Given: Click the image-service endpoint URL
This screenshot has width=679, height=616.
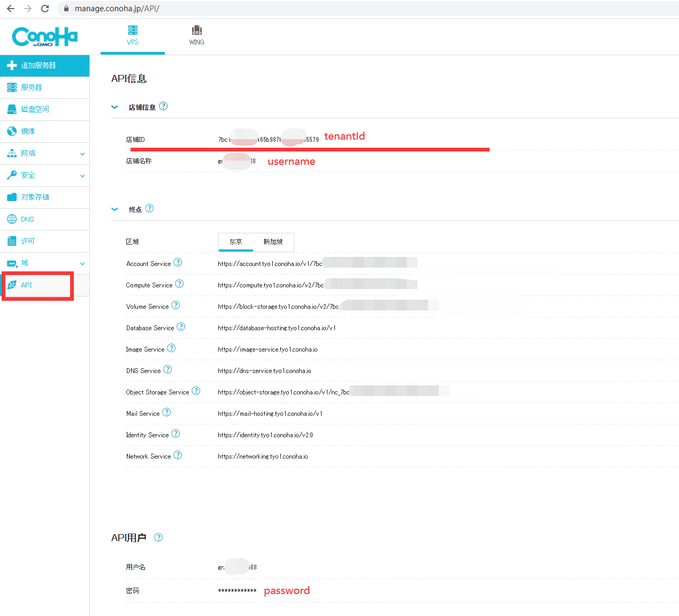Looking at the screenshot, I should click(268, 349).
